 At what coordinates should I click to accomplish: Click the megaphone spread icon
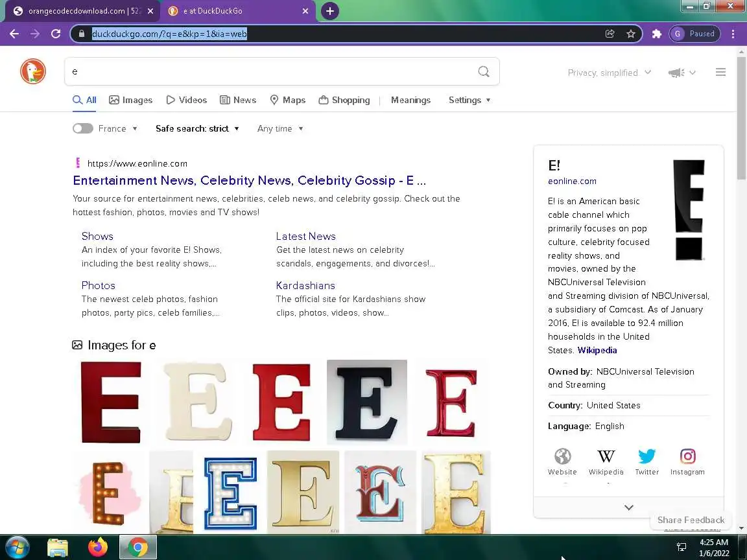pyautogui.click(x=676, y=73)
